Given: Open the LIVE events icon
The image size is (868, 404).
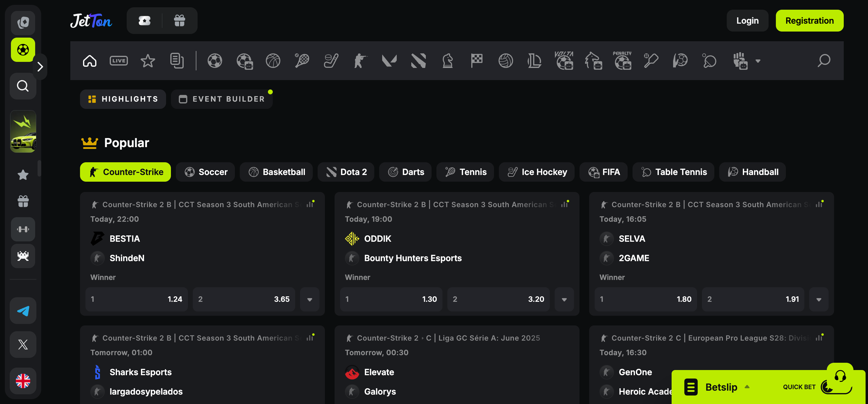Looking at the screenshot, I should tap(119, 61).
